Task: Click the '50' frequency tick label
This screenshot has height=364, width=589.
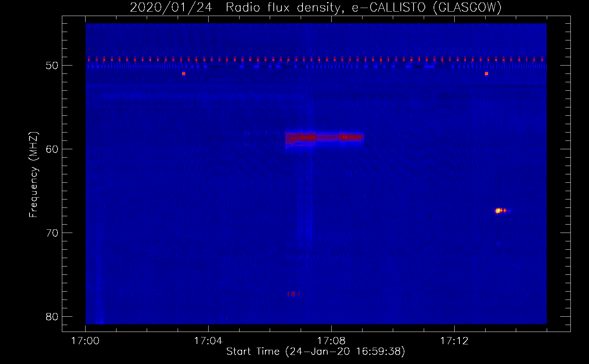Action: (x=52, y=66)
